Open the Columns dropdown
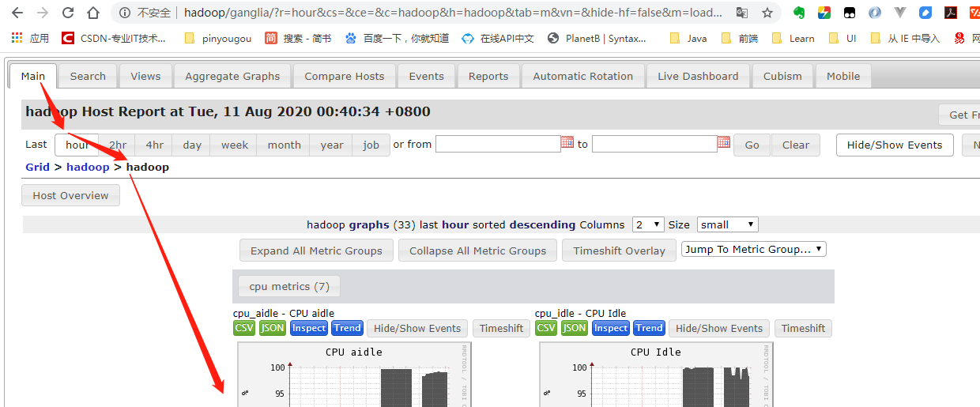980x407 pixels. (x=649, y=224)
